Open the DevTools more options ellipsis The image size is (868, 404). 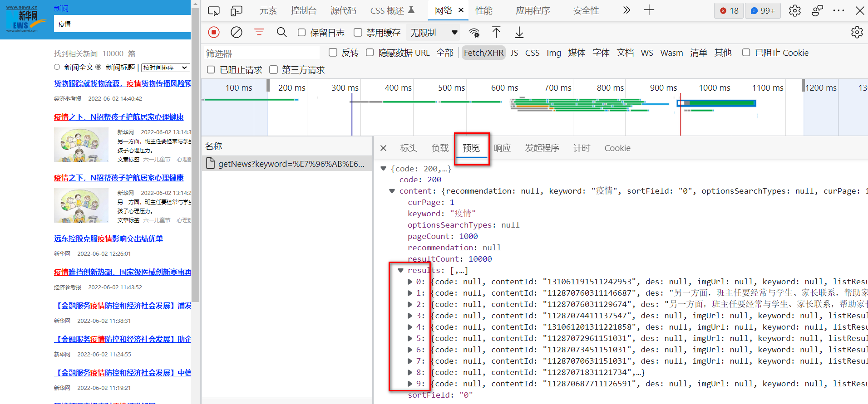pos(838,10)
